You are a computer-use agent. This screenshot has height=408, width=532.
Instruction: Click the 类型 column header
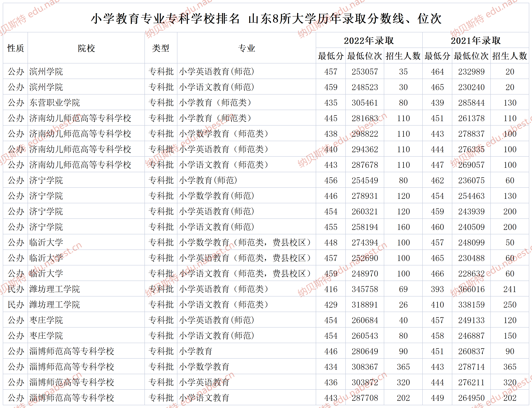pos(161,48)
